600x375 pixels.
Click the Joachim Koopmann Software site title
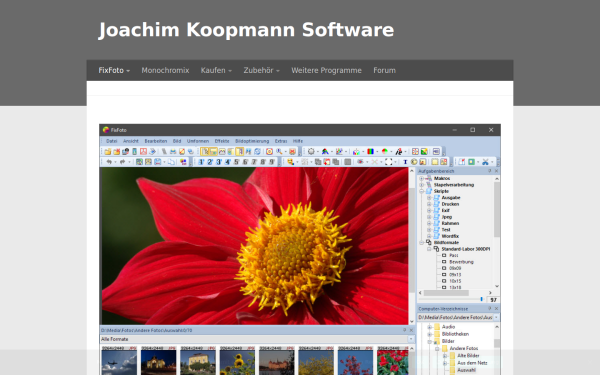246,30
